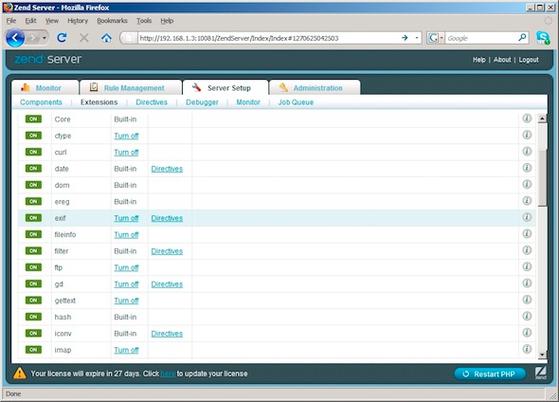This screenshot has width=559, height=402.
Task: Toggle the ON badge for ctype extension
Action: coord(34,135)
